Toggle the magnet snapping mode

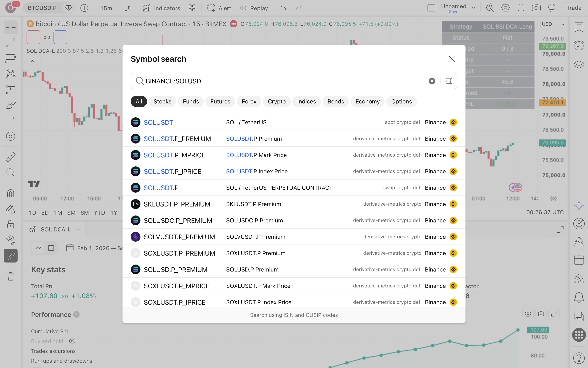(10, 193)
